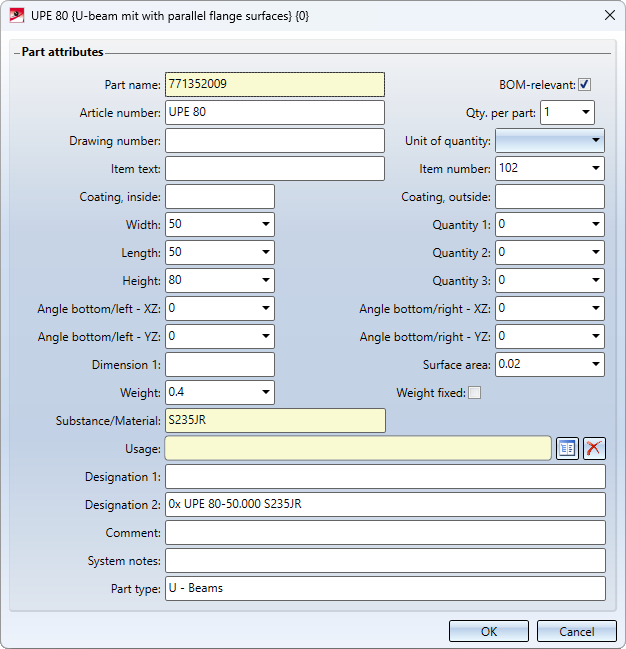Open Angle bottom/right - XZ dropdown
Image resolution: width=626 pixels, height=649 pixels.
[595, 308]
